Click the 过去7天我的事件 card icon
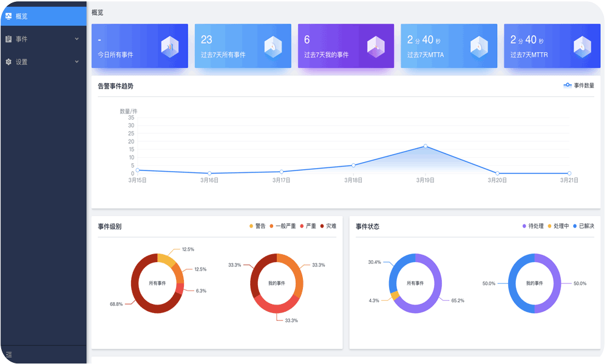The image size is (607, 364). pos(376,47)
